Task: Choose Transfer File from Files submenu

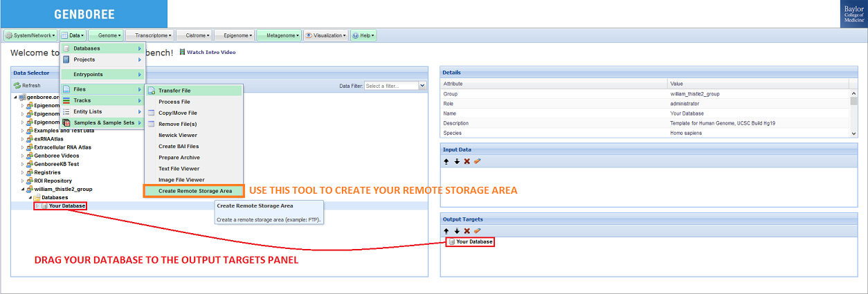Action: pyautogui.click(x=174, y=91)
